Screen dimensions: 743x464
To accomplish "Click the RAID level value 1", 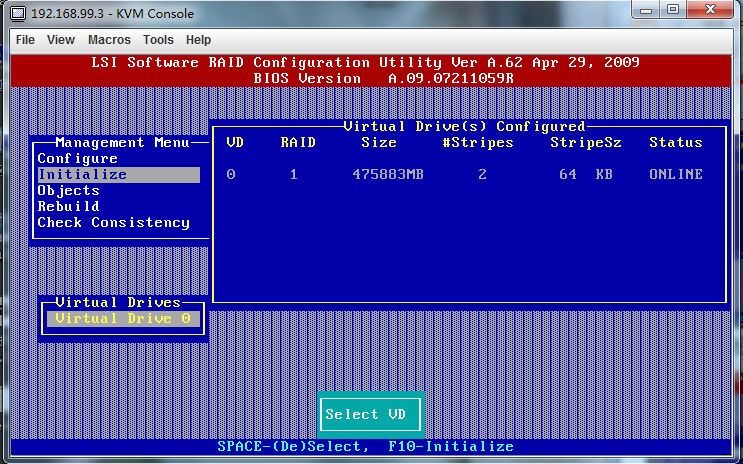I will click(294, 174).
